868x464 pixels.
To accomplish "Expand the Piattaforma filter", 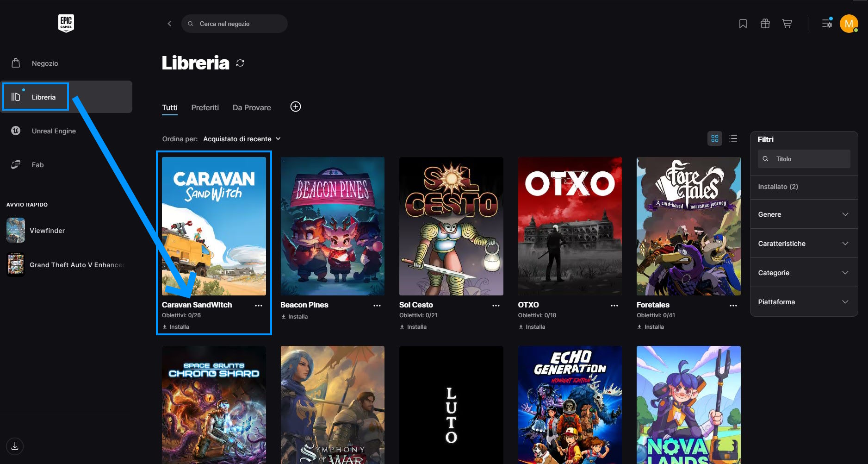I will coord(804,302).
